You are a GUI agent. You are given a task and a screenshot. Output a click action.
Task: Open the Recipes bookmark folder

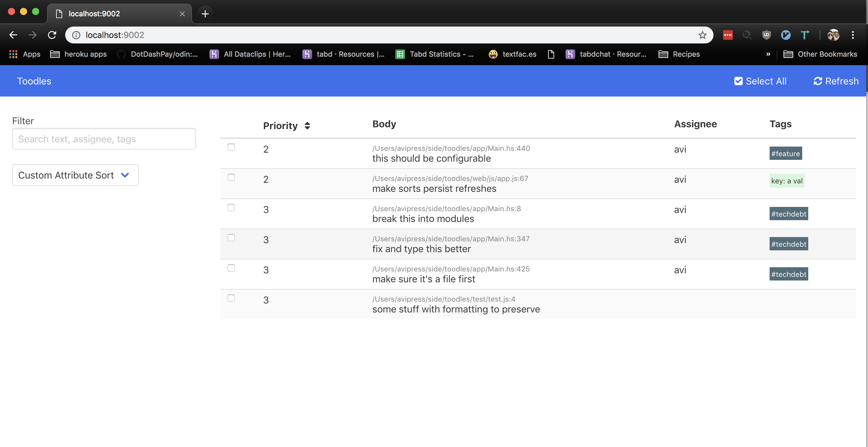pos(679,54)
